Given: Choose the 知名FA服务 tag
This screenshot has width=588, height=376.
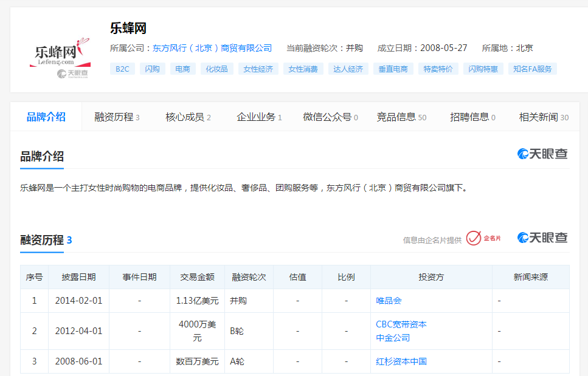Looking at the screenshot, I should click(532, 69).
